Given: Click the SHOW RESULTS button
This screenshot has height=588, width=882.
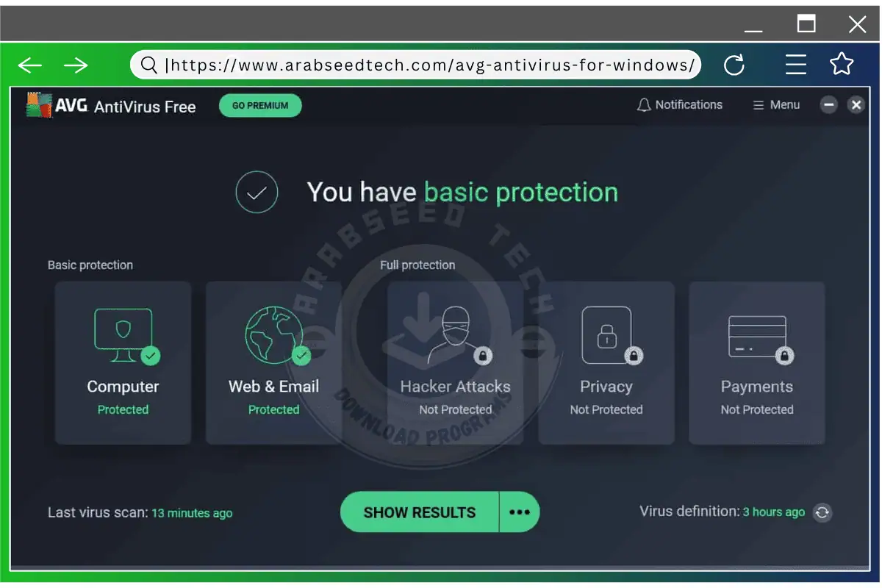Looking at the screenshot, I should 419,512.
